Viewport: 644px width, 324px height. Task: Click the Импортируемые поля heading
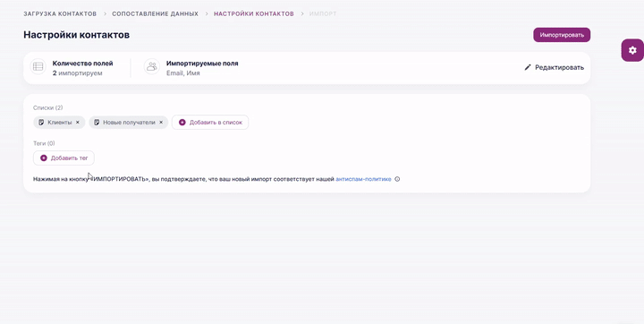[x=202, y=64]
